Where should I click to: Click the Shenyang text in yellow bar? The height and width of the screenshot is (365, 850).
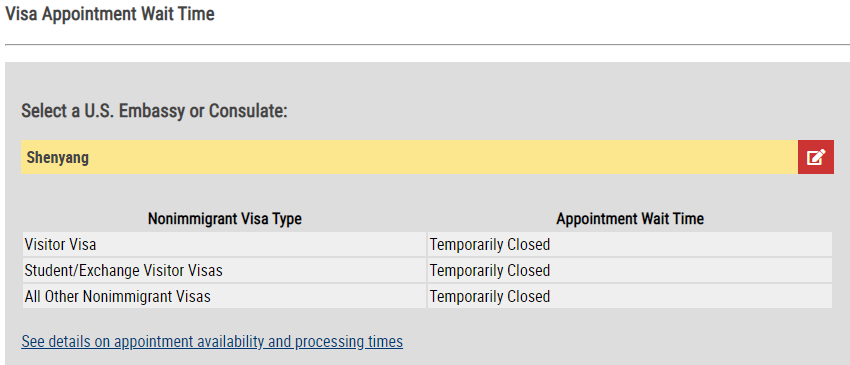point(57,158)
